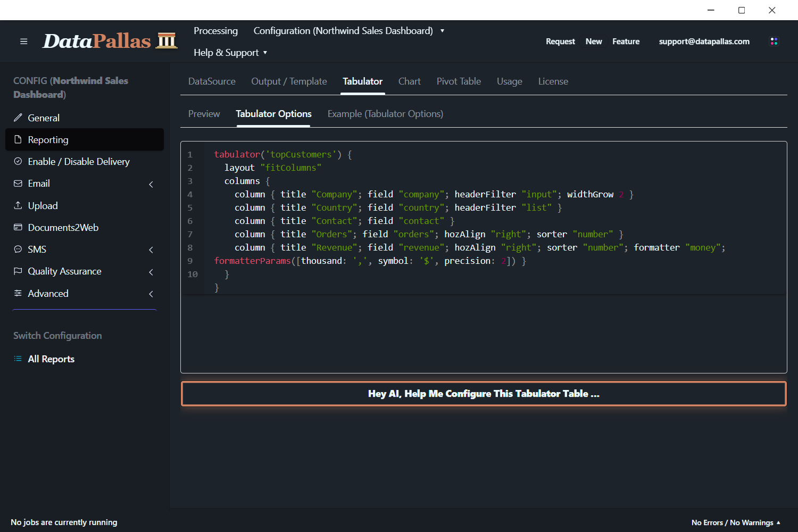The image size is (798, 532).
Task: Click the "Company" column definition line
Action: (434, 194)
